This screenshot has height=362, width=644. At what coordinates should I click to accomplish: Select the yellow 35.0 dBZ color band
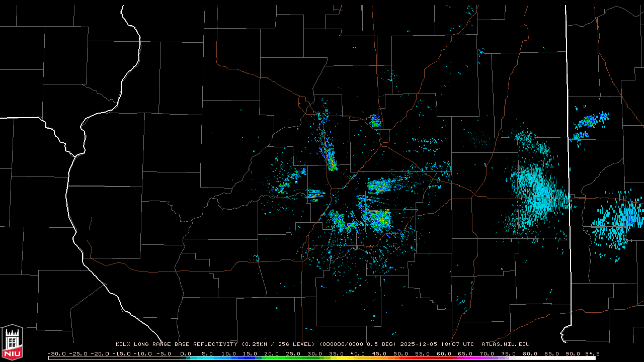(337, 358)
